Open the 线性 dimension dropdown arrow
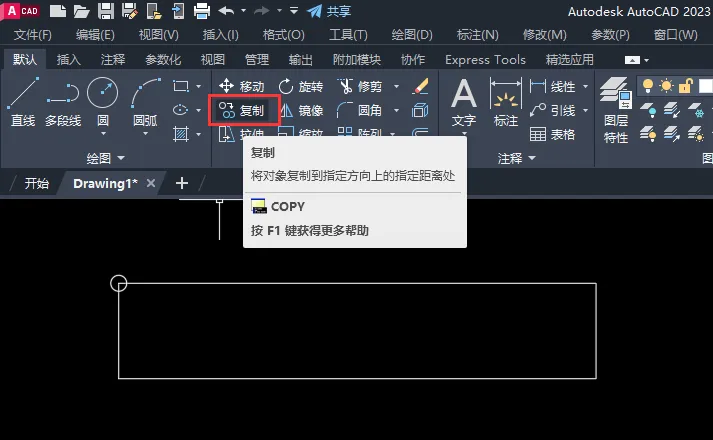Viewport: 713px width, 440px height. [585, 86]
